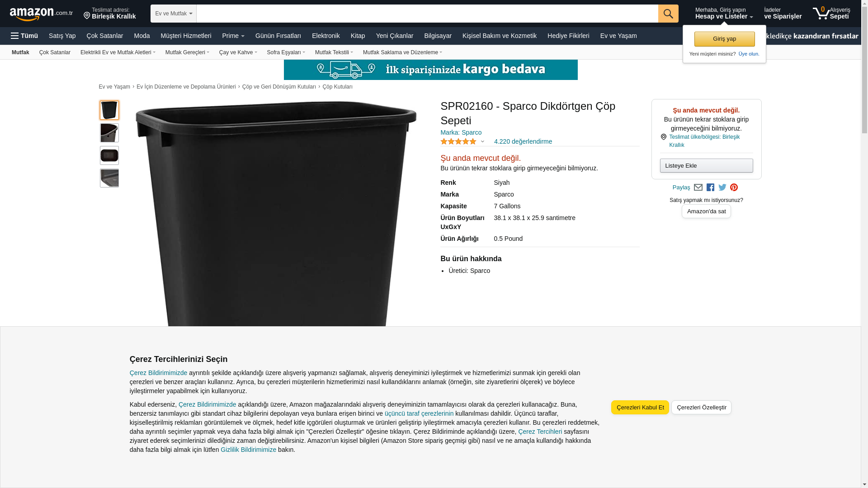
Task: Click the search magnifier button
Action: [668, 14]
